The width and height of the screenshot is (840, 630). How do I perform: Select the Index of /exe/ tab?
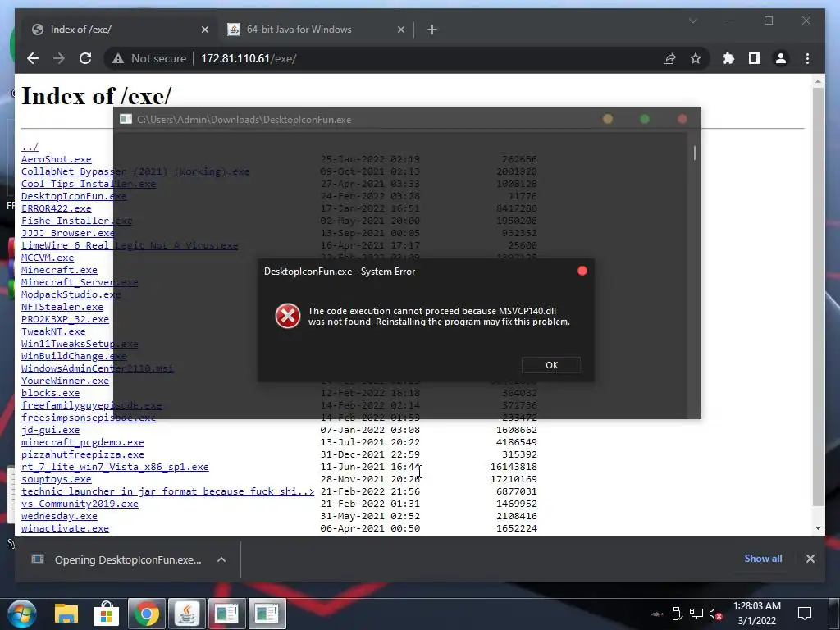(121, 30)
